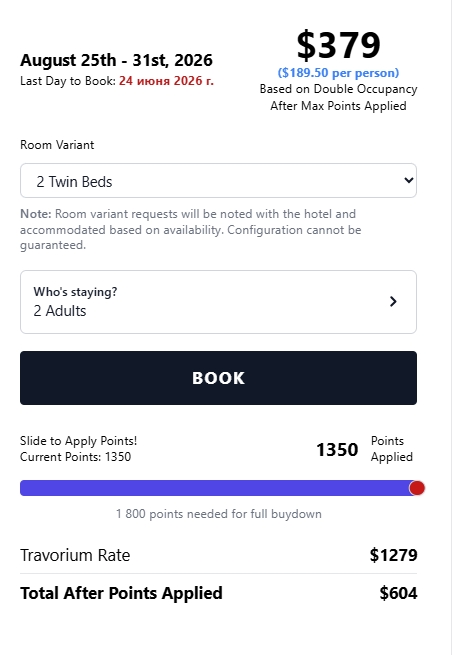Click the $189.50 per person link
This screenshot has width=452, height=655.
point(338,73)
